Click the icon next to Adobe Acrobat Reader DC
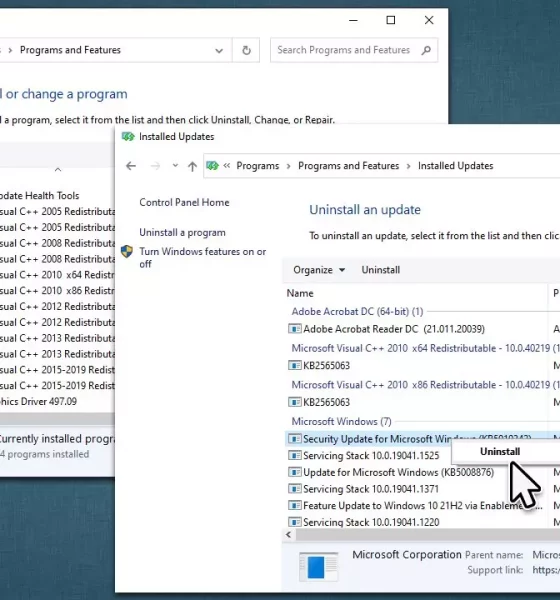 pyautogui.click(x=294, y=329)
